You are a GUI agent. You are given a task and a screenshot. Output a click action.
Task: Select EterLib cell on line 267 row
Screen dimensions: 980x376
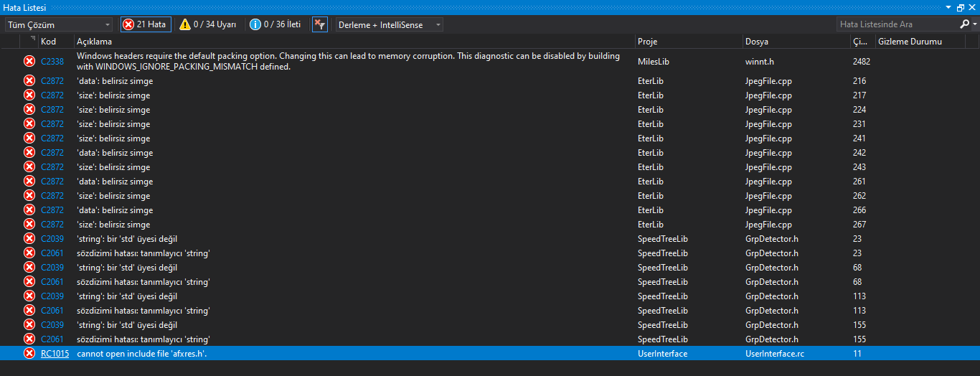pos(651,225)
